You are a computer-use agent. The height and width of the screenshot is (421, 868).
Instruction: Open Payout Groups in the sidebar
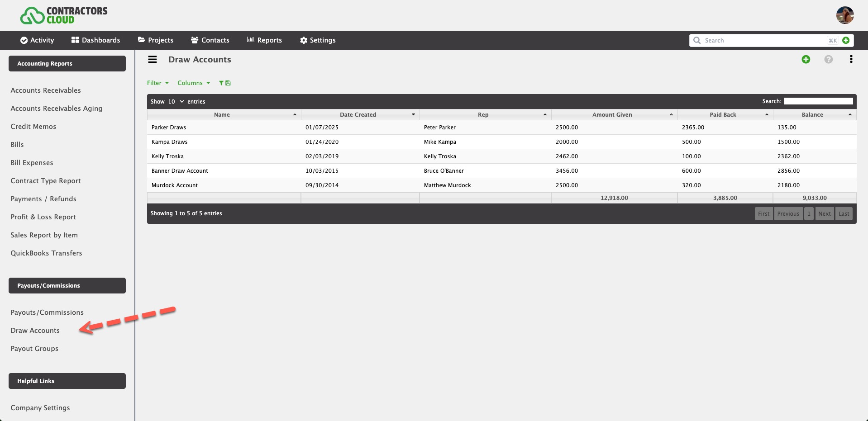[x=34, y=348]
